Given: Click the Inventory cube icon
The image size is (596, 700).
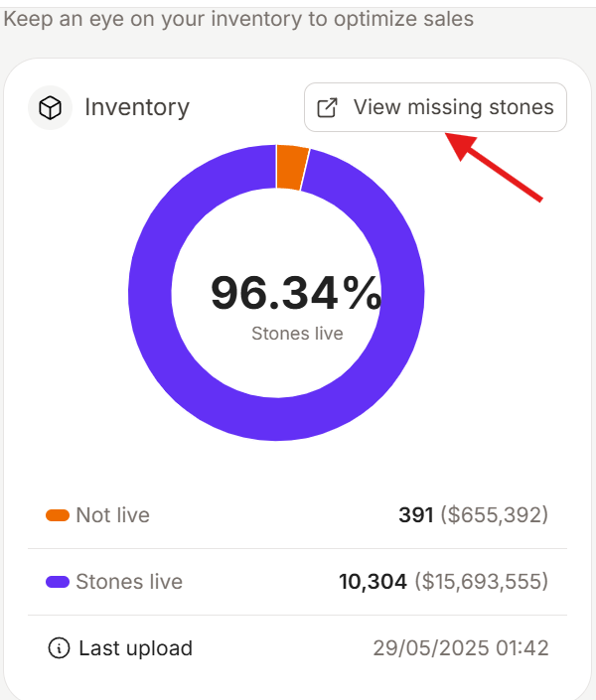Looking at the screenshot, I should tap(50, 107).
